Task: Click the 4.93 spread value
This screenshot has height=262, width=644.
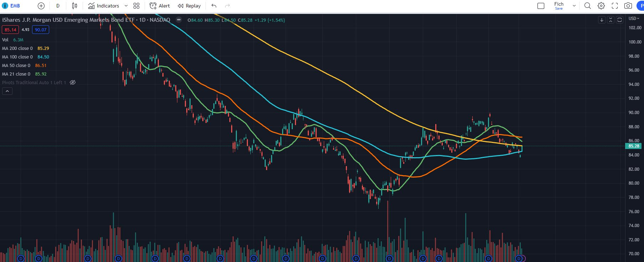Action: (x=25, y=30)
